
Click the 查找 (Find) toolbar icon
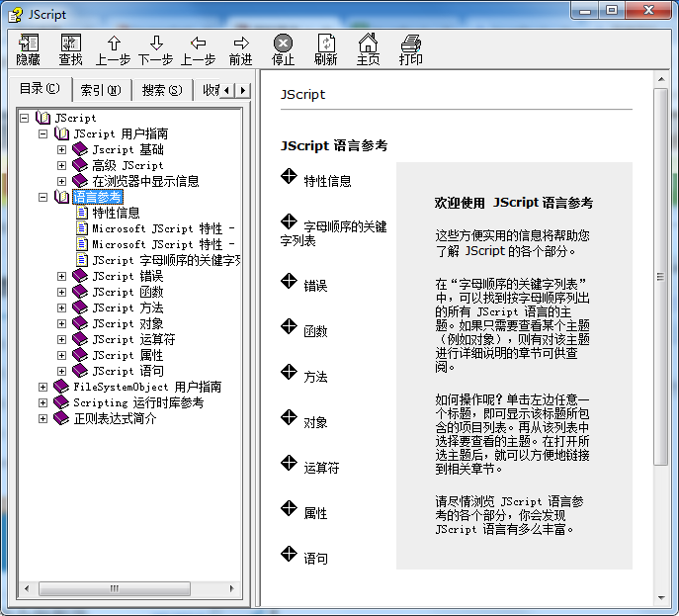pos(70,44)
